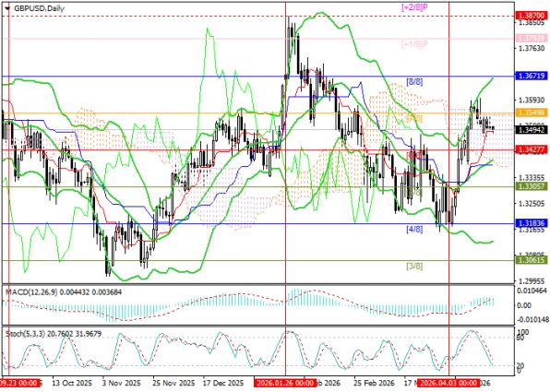Viewport: 550px width, 392px height.
Task: Click the [8/8] Murrey level label
Action: (x=414, y=82)
